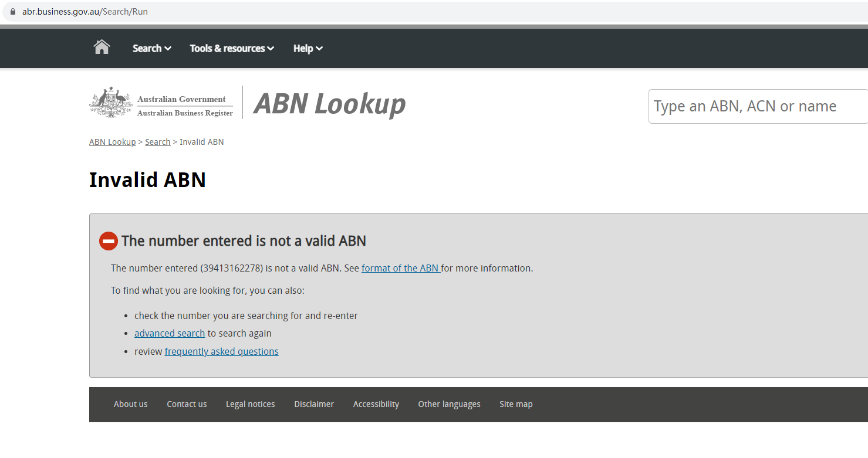868x458 pixels.
Task: Click the ABN Lookup site title
Action: (329, 104)
